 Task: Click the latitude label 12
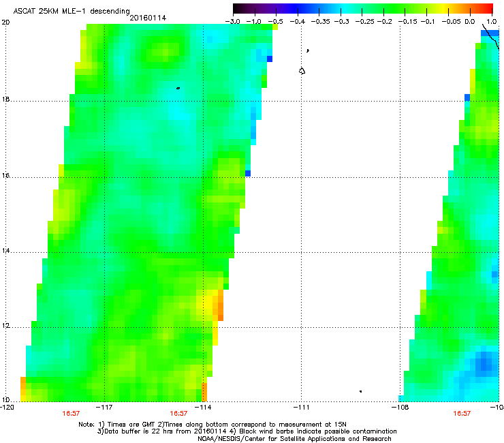click(5, 326)
